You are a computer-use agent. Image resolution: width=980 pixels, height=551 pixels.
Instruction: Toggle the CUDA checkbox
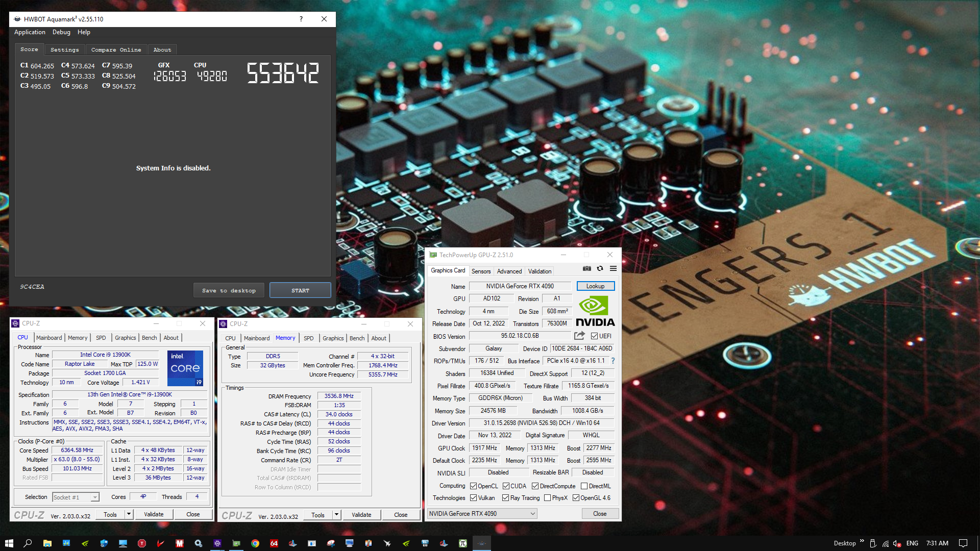coord(506,486)
